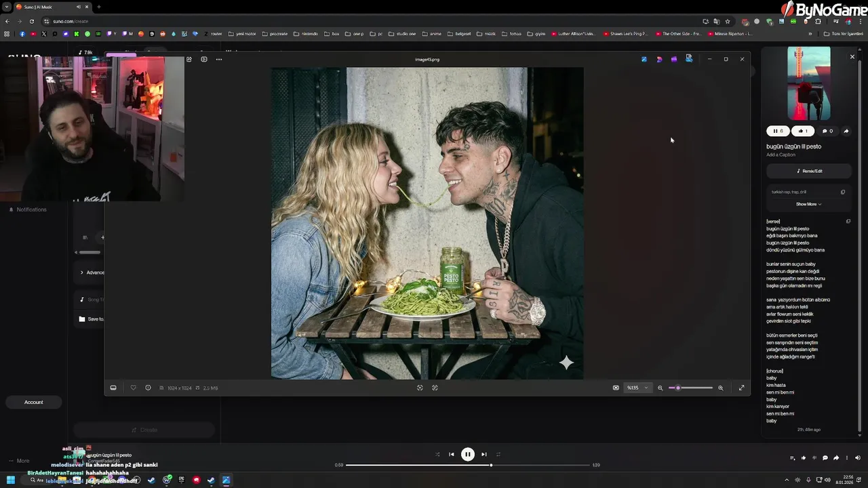Viewport: 868px width, 488px height.
Task: Open the blue app icon in viewer title bar
Action: 644,59
